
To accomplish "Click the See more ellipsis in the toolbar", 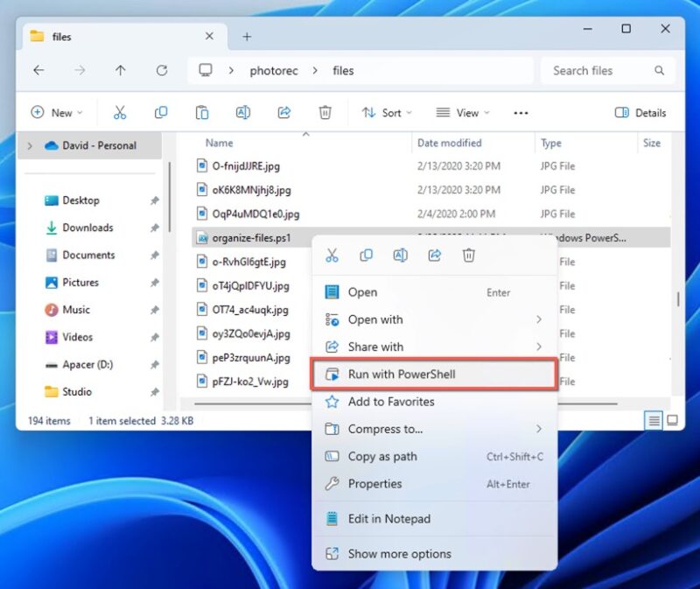I will [x=521, y=112].
